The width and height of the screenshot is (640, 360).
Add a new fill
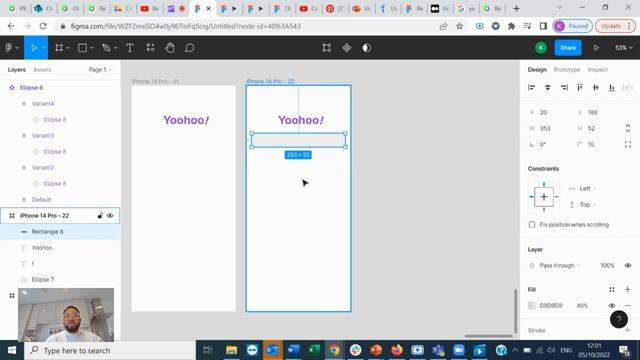(628, 289)
